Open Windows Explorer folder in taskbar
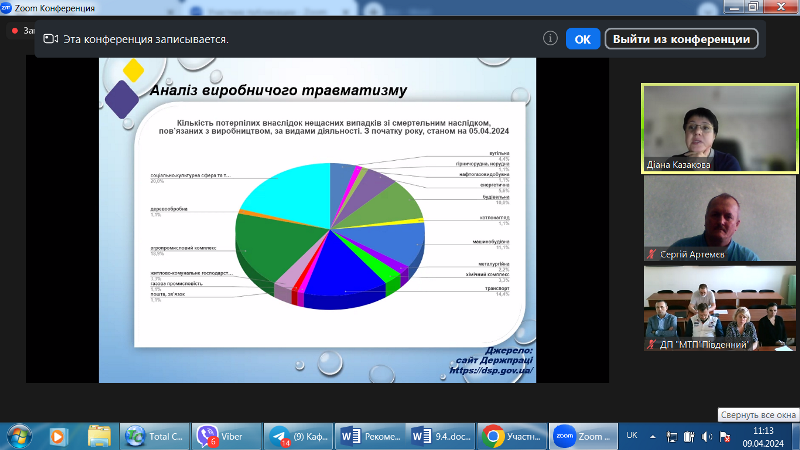This screenshot has height=450, width=800. [x=98, y=435]
